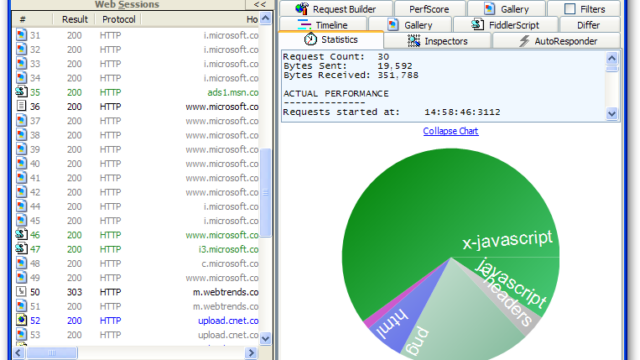The width and height of the screenshot is (640, 360).
Task: Click the session list vertical scrollbar thumb
Action: [x=265, y=192]
